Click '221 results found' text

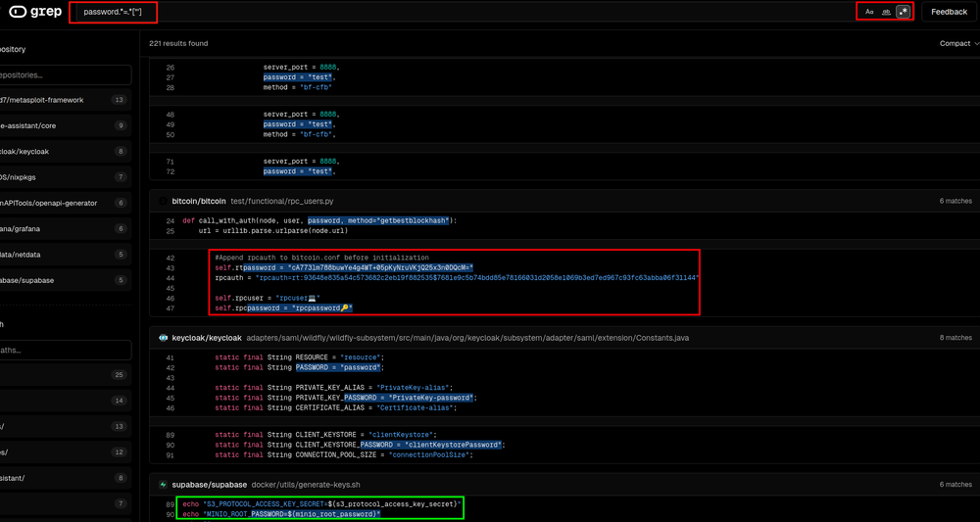(178, 44)
